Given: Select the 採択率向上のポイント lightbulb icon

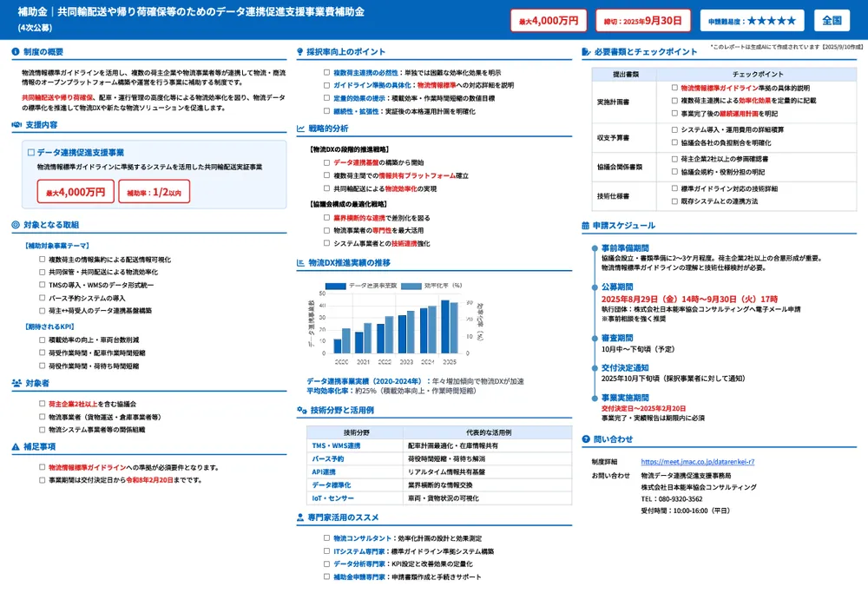Looking at the screenshot, I should 300,51.
